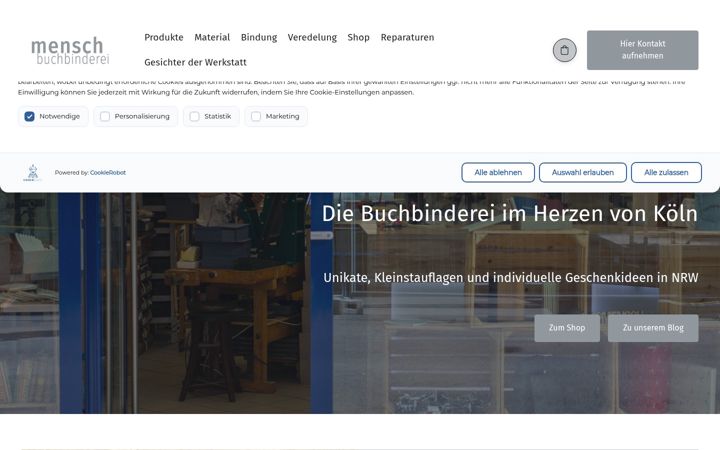Open the Material menu item
Image resolution: width=720 pixels, height=450 pixels.
212,37
